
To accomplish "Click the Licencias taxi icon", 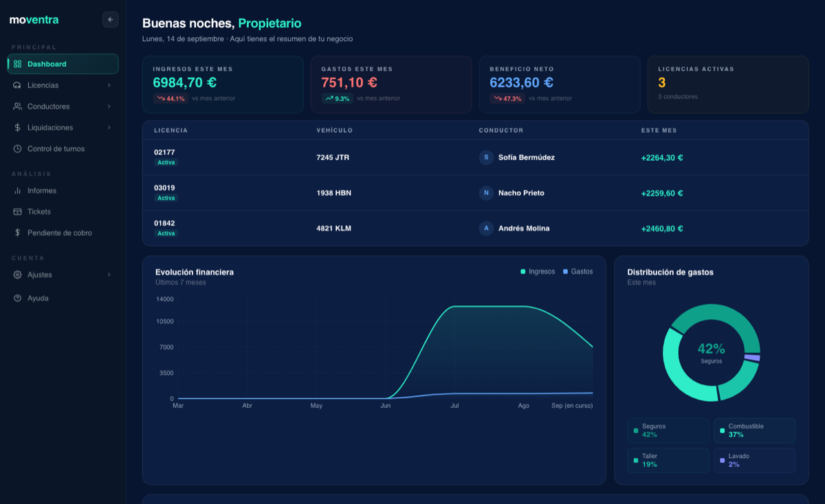I will tap(18, 85).
